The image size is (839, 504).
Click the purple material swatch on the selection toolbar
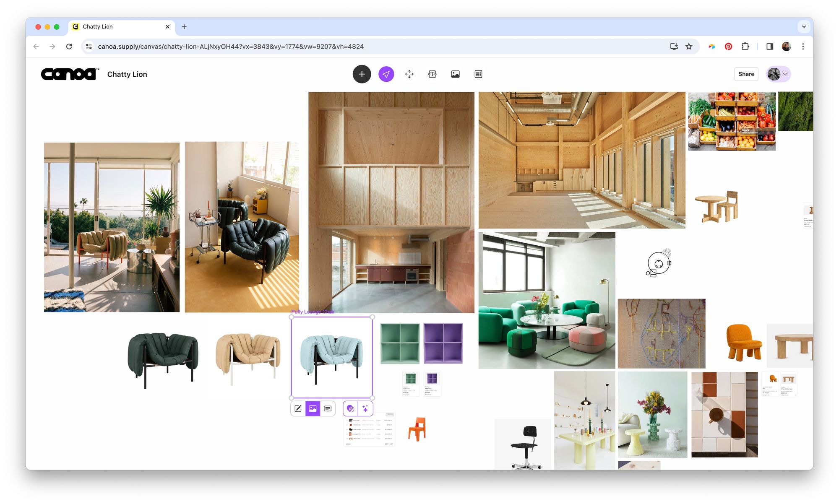(x=350, y=408)
